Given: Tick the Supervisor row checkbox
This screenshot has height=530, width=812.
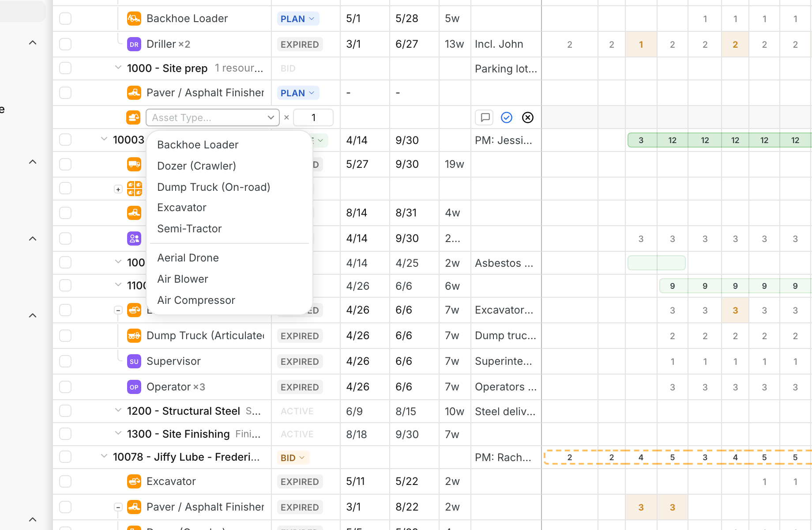Looking at the screenshot, I should click(x=65, y=361).
